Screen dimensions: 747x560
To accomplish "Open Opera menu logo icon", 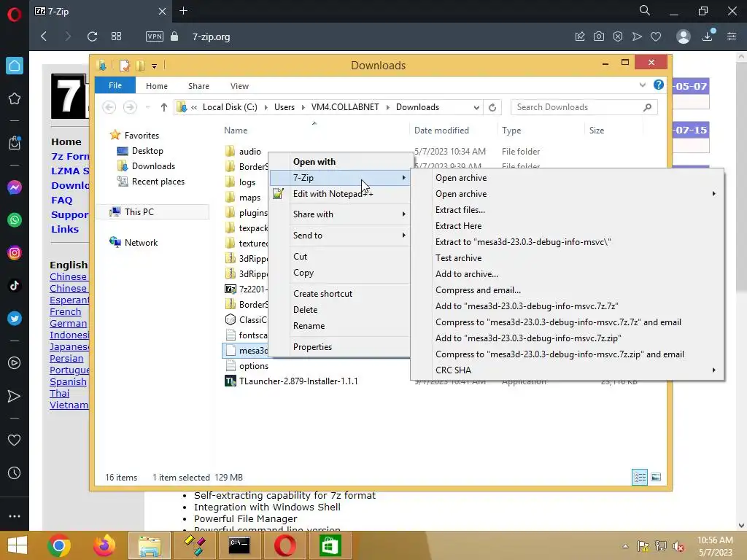I will coord(15,15).
